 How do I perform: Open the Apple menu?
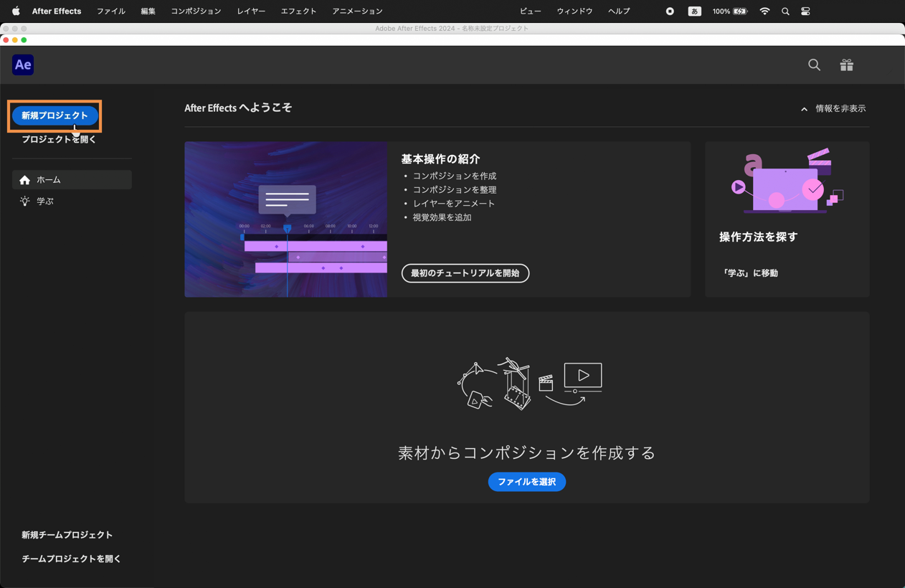(16, 11)
